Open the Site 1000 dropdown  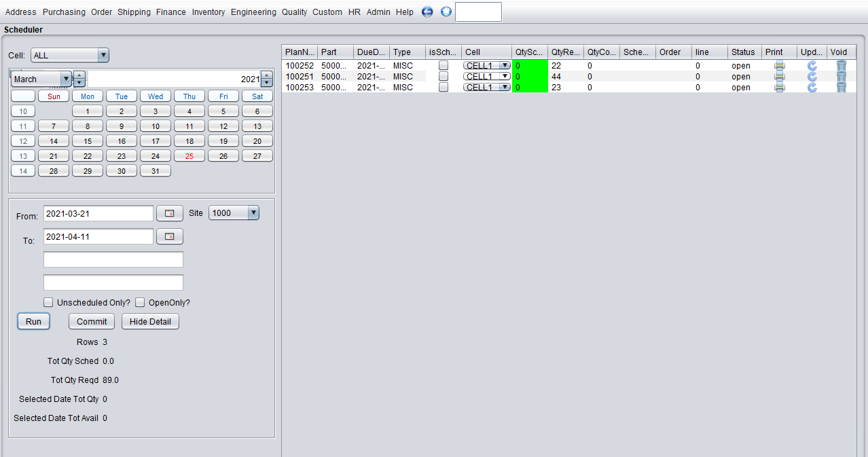click(x=234, y=213)
